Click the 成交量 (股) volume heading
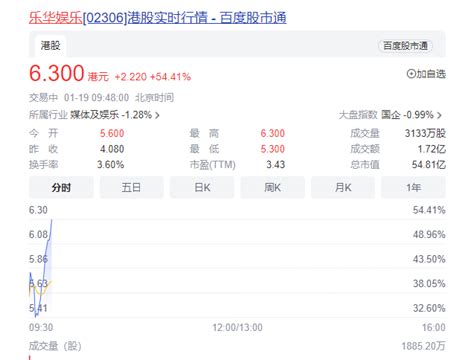The width and height of the screenshot is (474, 360). click(x=55, y=346)
